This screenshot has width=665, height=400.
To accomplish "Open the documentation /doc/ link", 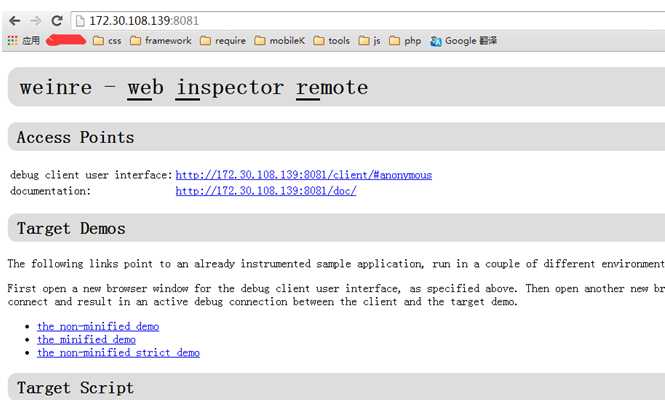I will (x=266, y=191).
